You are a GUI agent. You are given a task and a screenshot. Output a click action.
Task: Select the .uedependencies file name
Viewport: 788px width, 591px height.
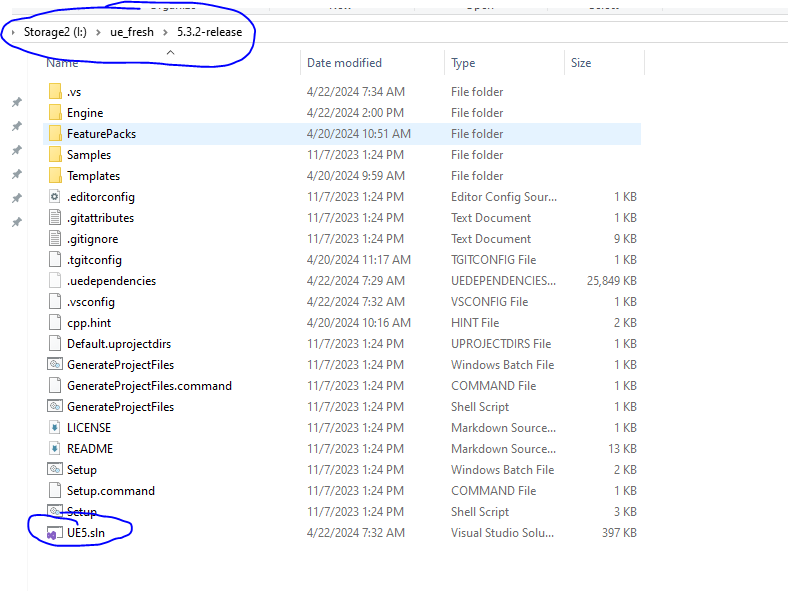tap(112, 281)
